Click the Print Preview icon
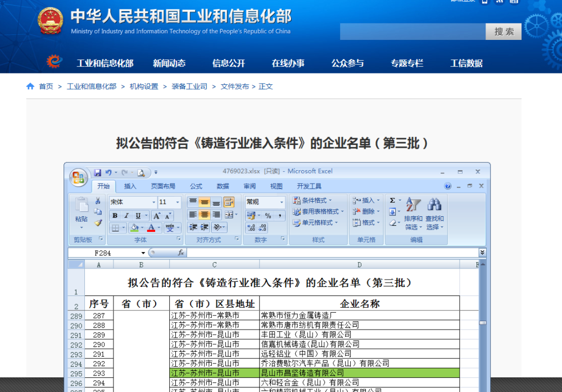Screen dimensions: 562x392 click(x=141, y=173)
